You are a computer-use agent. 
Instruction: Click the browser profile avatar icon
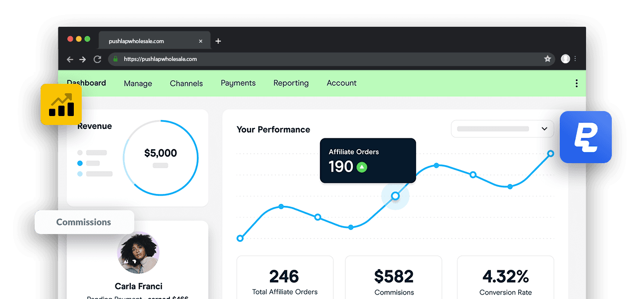click(565, 59)
